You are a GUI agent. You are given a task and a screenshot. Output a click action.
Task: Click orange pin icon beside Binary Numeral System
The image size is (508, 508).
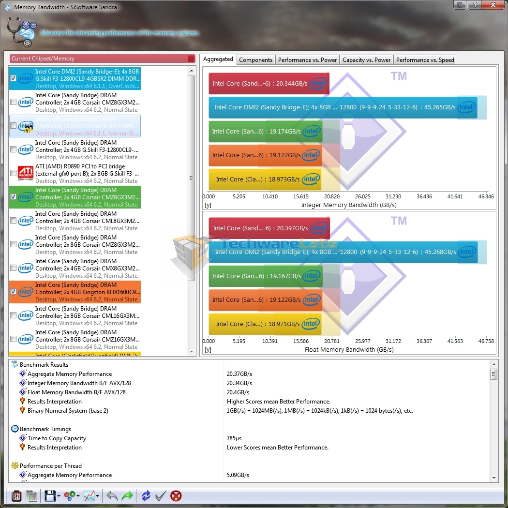(x=23, y=410)
